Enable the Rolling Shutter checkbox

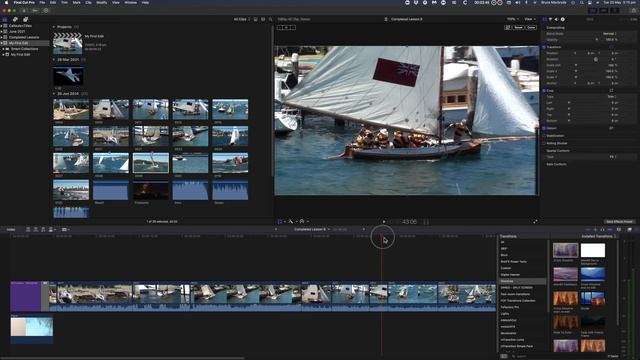pyautogui.click(x=544, y=143)
